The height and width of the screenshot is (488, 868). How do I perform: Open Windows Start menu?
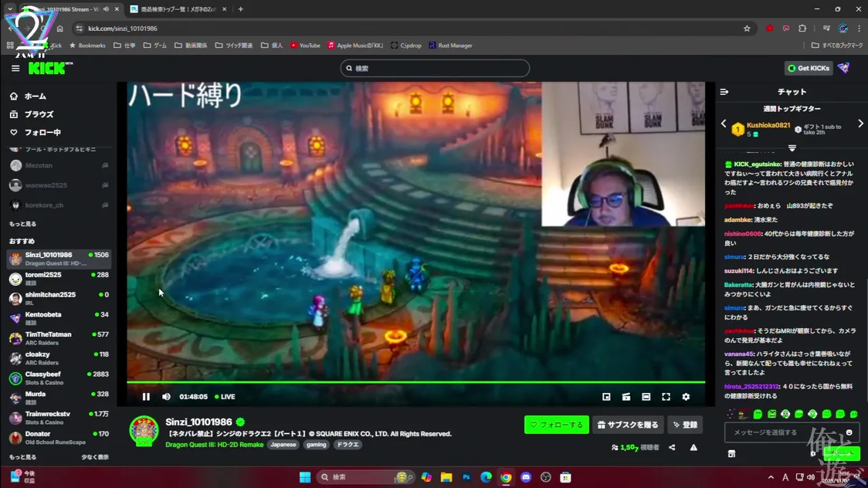coord(305,477)
